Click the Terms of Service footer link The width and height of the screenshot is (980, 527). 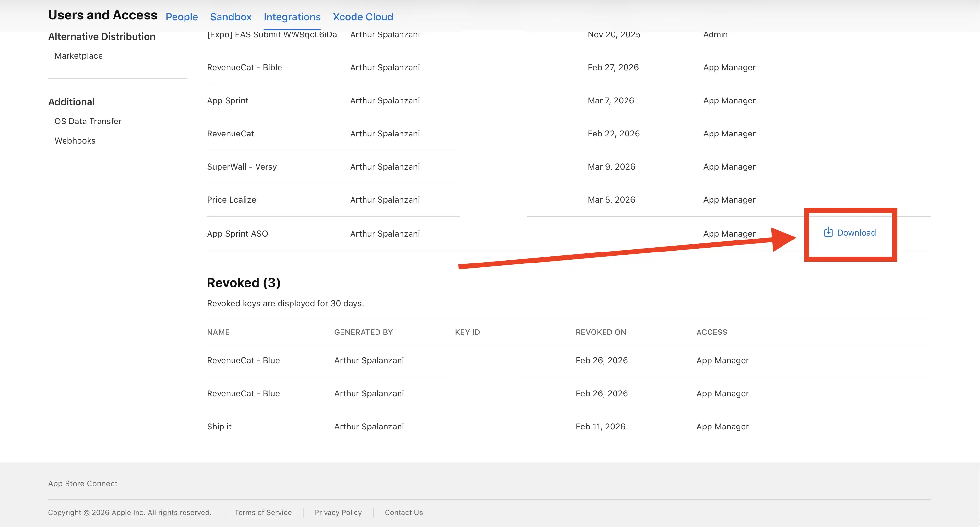tap(263, 512)
